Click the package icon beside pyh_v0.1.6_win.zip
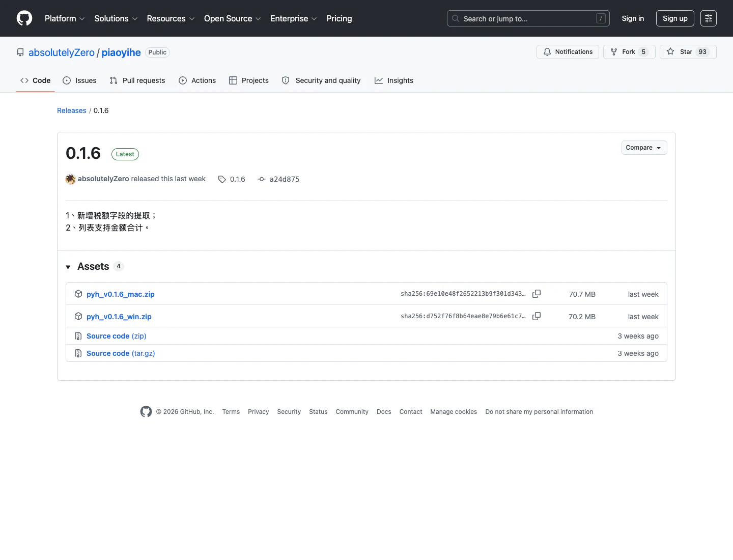Image resolution: width=733 pixels, height=560 pixels. [x=78, y=316]
